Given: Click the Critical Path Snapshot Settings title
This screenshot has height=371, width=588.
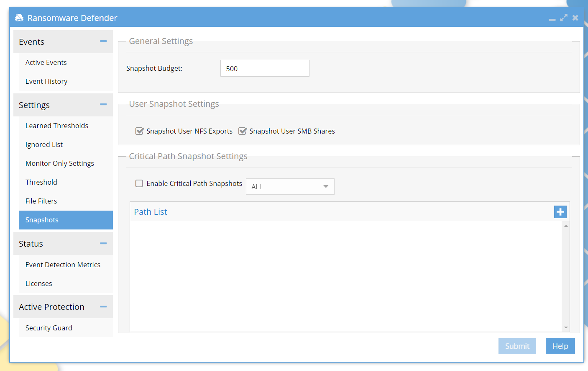Looking at the screenshot, I should tap(188, 156).
